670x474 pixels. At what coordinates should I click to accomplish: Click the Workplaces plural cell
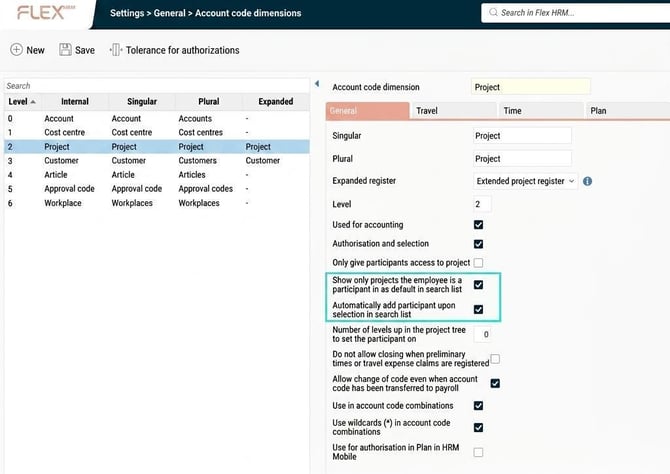[x=199, y=203]
